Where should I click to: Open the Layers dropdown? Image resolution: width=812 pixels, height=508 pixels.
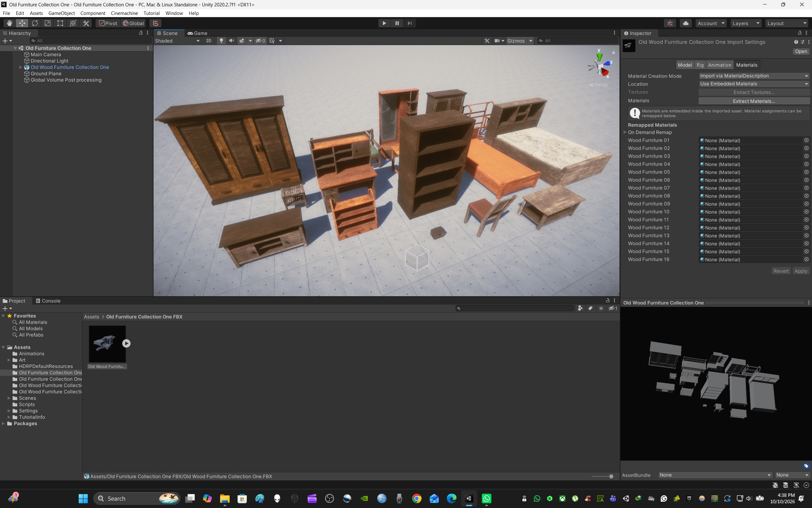pyautogui.click(x=746, y=23)
